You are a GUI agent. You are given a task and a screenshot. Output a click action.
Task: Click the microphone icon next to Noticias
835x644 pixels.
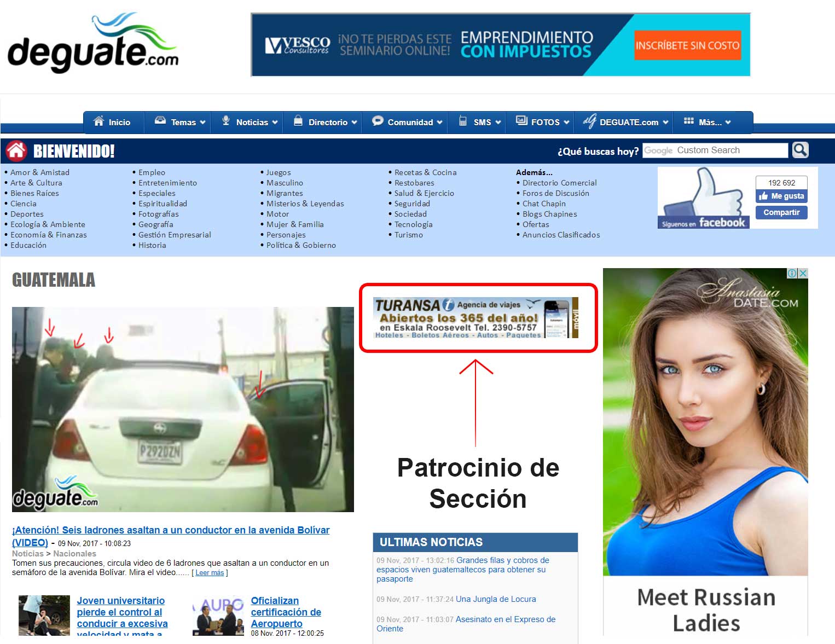click(225, 121)
